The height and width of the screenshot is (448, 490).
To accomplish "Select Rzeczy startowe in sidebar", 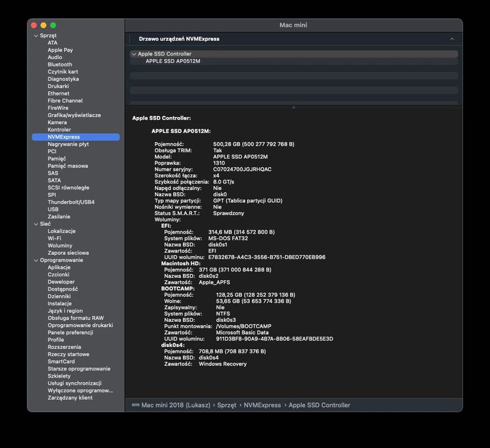I will pyautogui.click(x=68, y=354).
